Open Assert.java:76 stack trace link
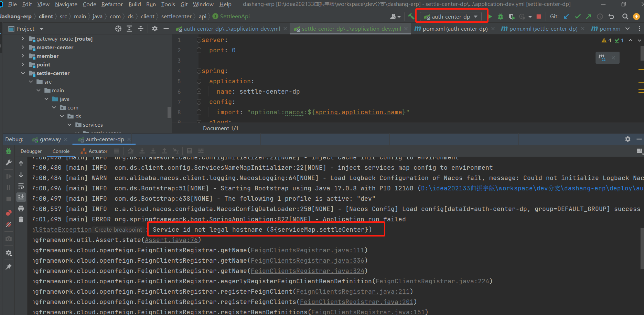The height and width of the screenshot is (315, 644). click(171, 240)
